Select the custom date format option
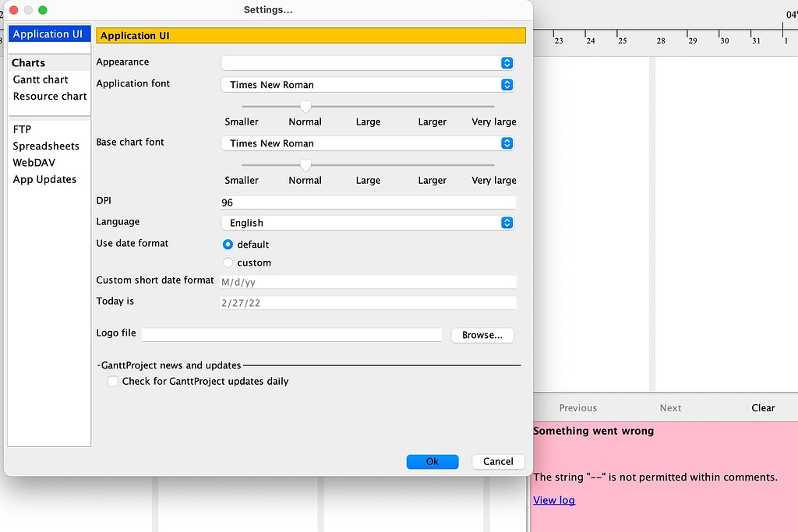Viewport: 798px width, 532px height. (x=229, y=262)
